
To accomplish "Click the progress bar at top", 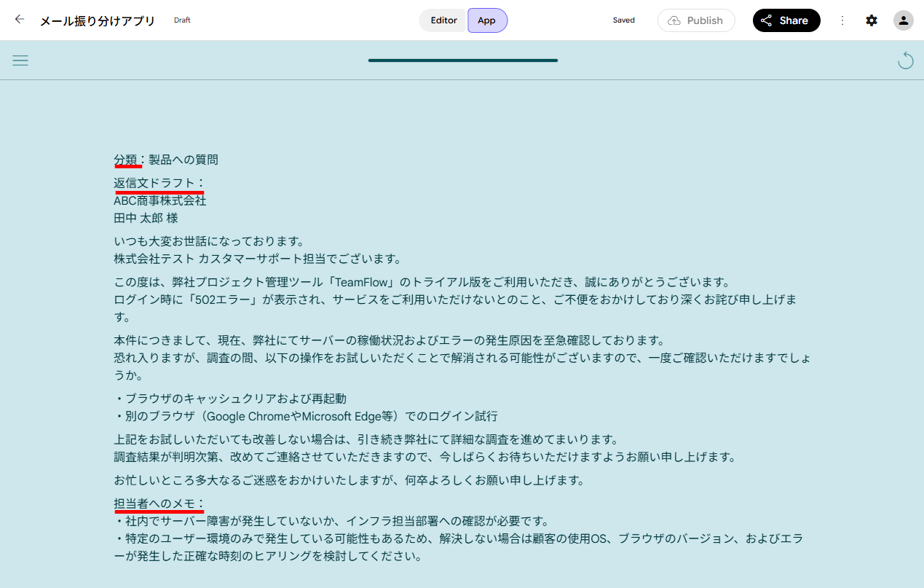I will pos(463,60).
